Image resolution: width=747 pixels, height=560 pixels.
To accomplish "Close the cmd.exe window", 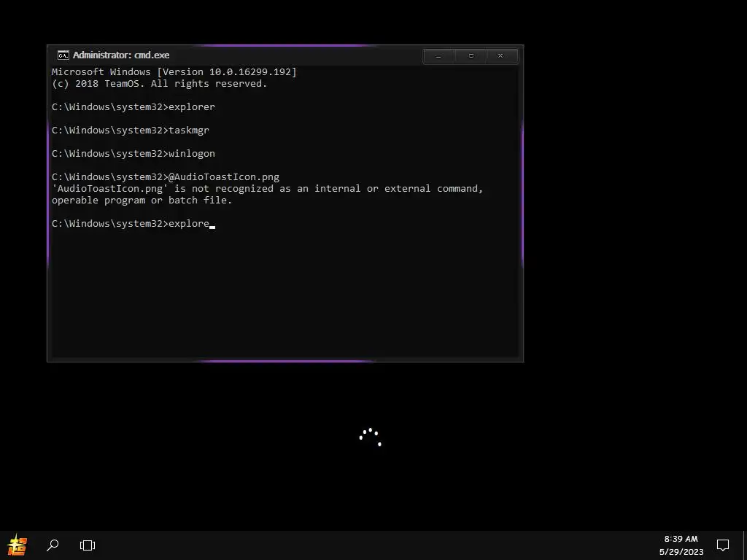I will pos(500,56).
